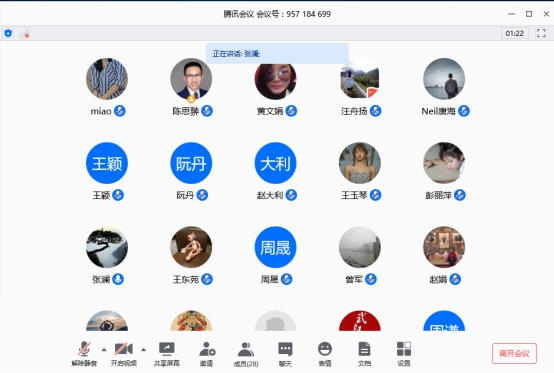Select 张澜's landscape avatar
The image size is (554, 373).
(107, 247)
